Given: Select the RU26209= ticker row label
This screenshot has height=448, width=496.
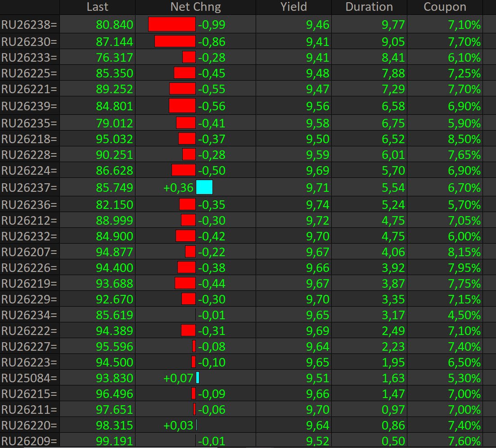Looking at the screenshot, I should 29,441.
